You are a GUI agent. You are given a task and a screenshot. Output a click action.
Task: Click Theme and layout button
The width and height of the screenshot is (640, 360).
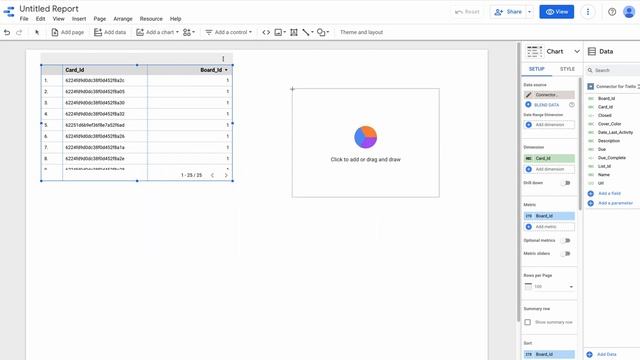(361, 32)
